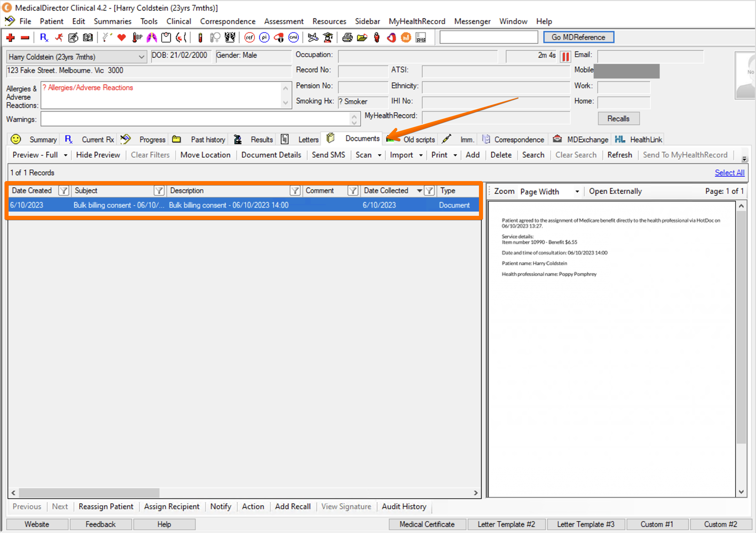Screen dimensions: 756x533
Task: Click Document Details in the toolbar
Action: click(271, 155)
